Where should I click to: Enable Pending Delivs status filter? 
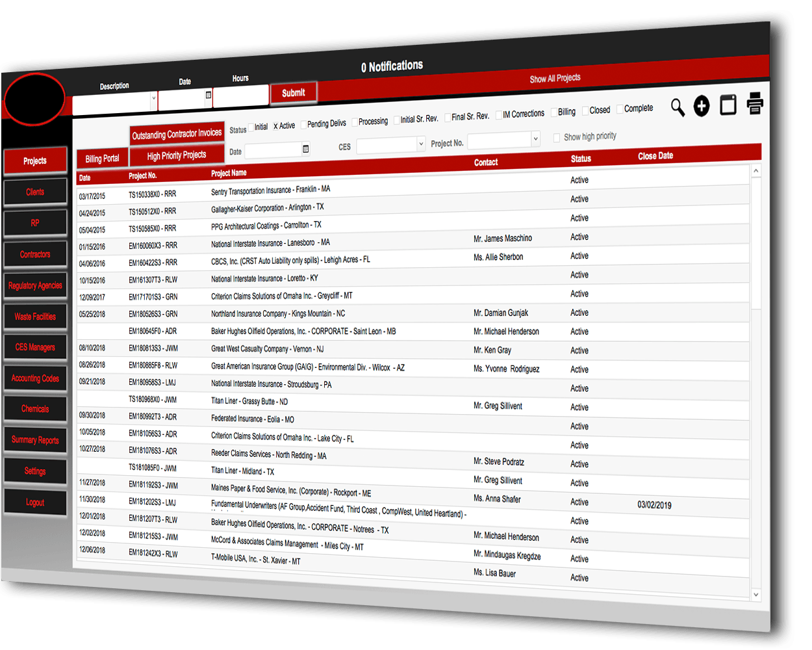303,124
